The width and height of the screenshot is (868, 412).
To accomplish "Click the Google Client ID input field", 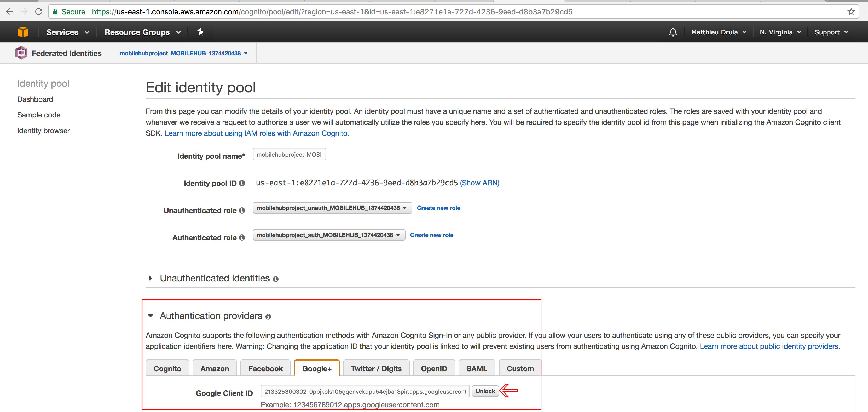I will pyautogui.click(x=366, y=391).
